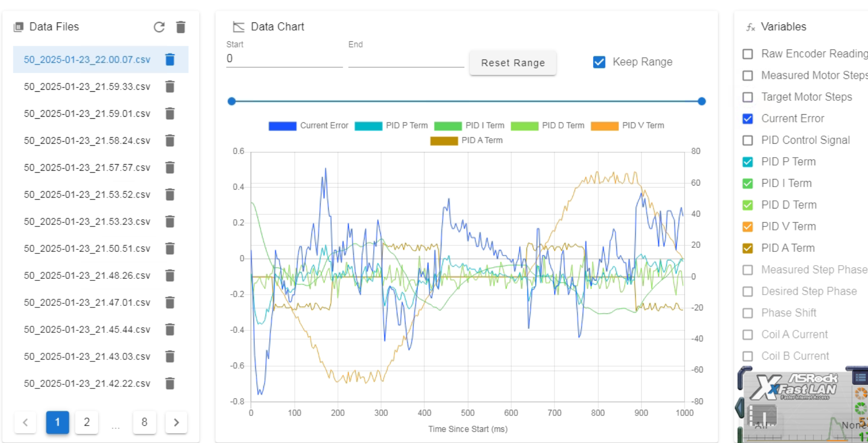
Task: Select file 50_2025-01-23_21.58.24.csv
Action: 87,141
